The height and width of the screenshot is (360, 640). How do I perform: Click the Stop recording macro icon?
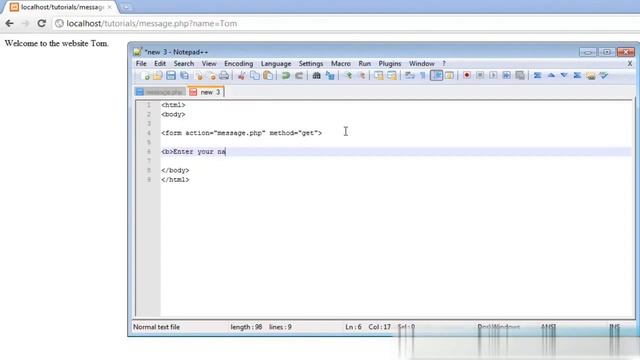coord(480,76)
